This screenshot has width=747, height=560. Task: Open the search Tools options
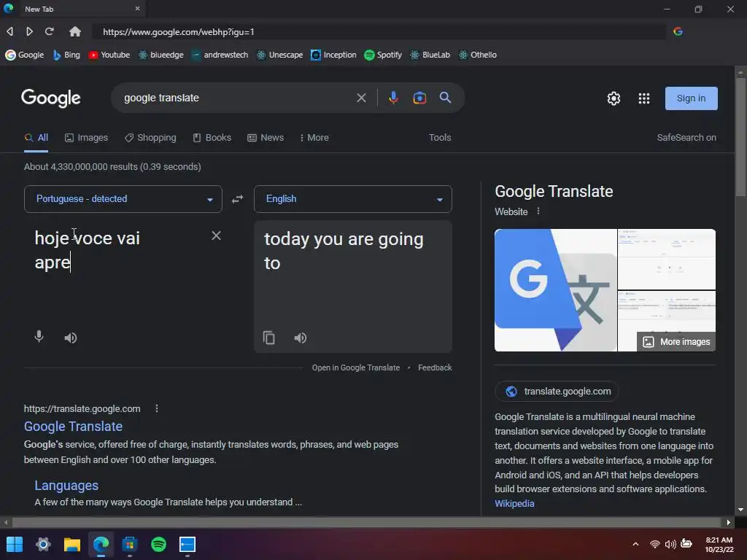click(x=440, y=138)
